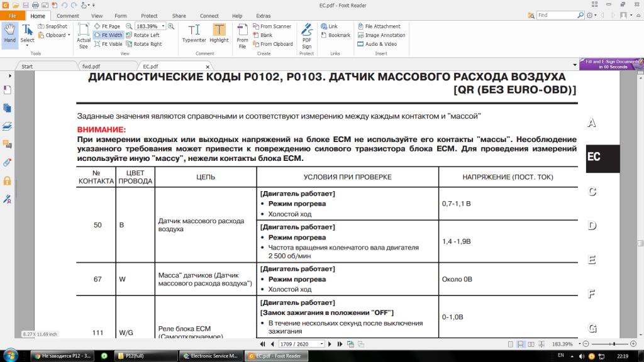Toggle the Fit Width view
The width and height of the screenshot is (644, 362).
(x=108, y=35)
